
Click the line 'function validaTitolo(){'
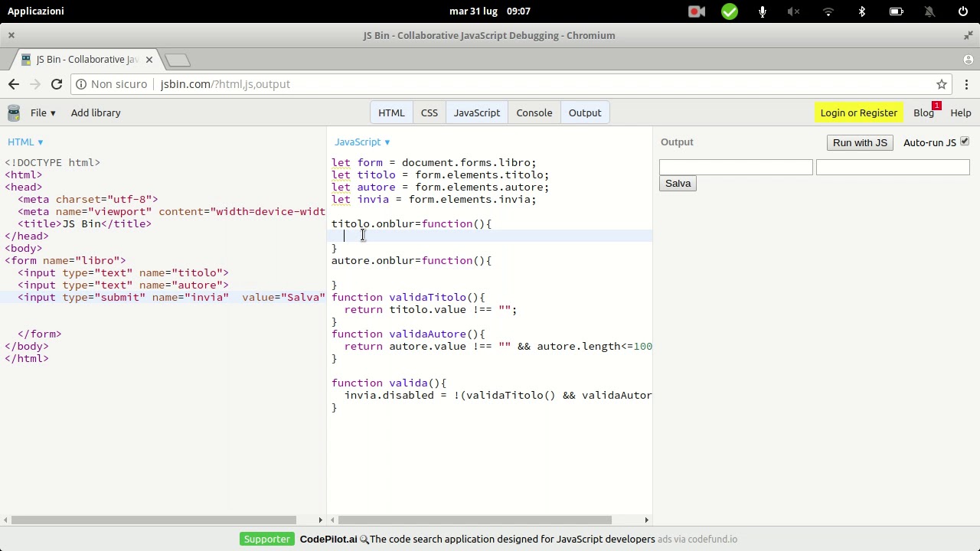pyautogui.click(x=408, y=297)
